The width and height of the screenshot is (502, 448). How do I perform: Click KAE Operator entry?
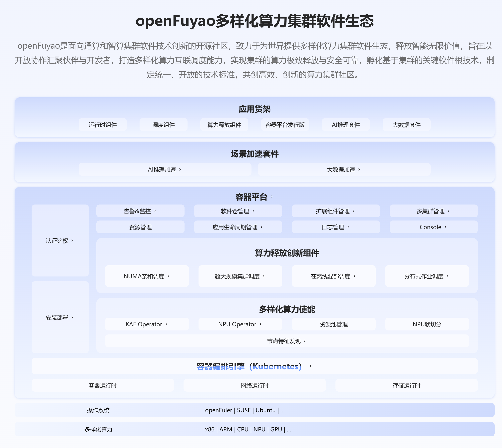[147, 324]
